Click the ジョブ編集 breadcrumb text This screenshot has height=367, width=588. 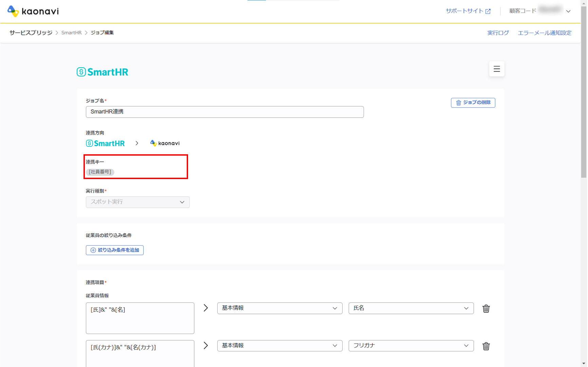click(x=102, y=33)
